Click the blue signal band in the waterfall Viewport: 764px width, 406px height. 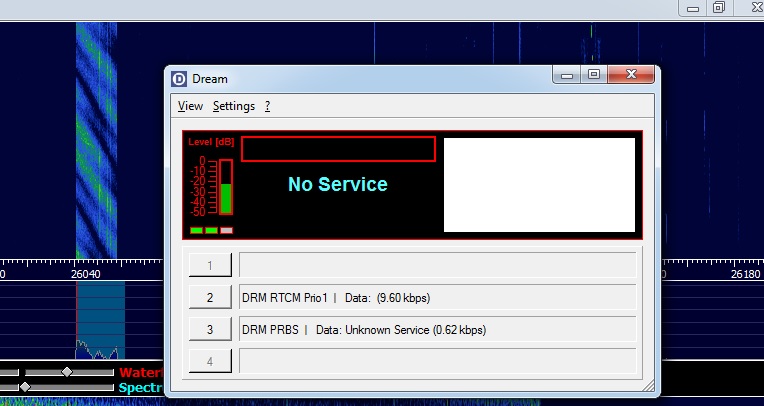pyautogui.click(x=96, y=140)
